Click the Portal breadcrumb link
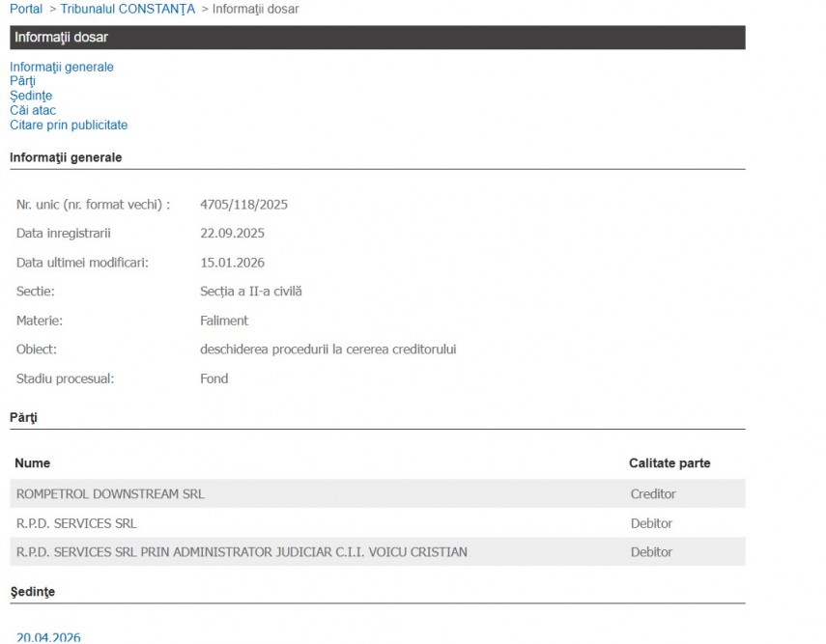 coord(26,9)
